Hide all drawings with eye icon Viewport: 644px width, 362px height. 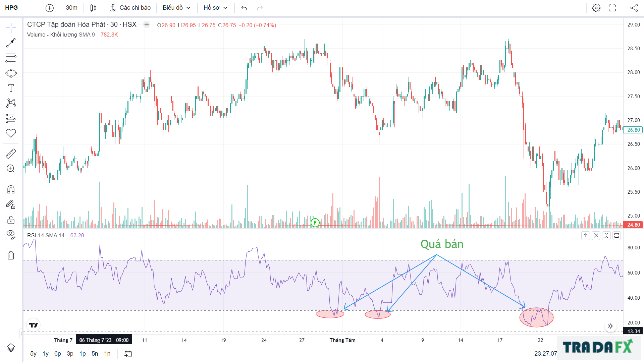pyautogui.click(x=11, y=235)
